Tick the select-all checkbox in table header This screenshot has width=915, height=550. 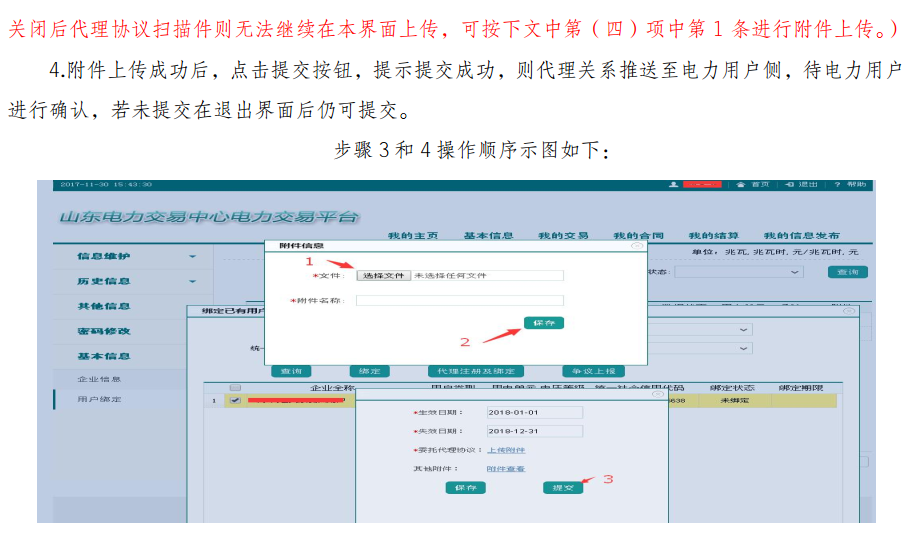tap(235, 387)
